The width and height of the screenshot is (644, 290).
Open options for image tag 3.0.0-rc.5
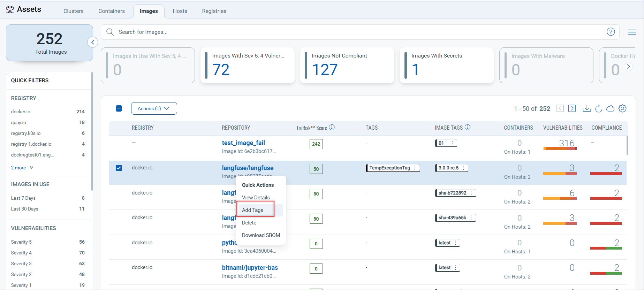[x=463, y=168]
